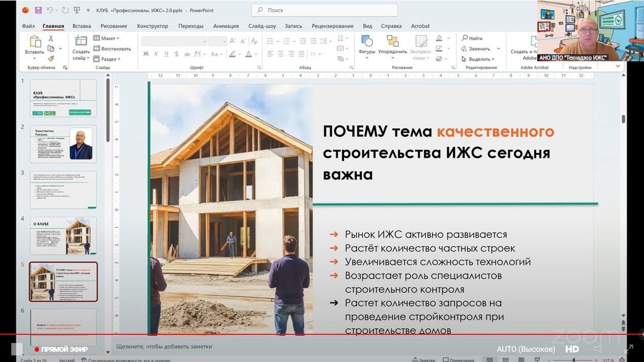This screenshot has height=362, width=644.
Task: Click the Найти find button
Action: click(x=472, y=38)
